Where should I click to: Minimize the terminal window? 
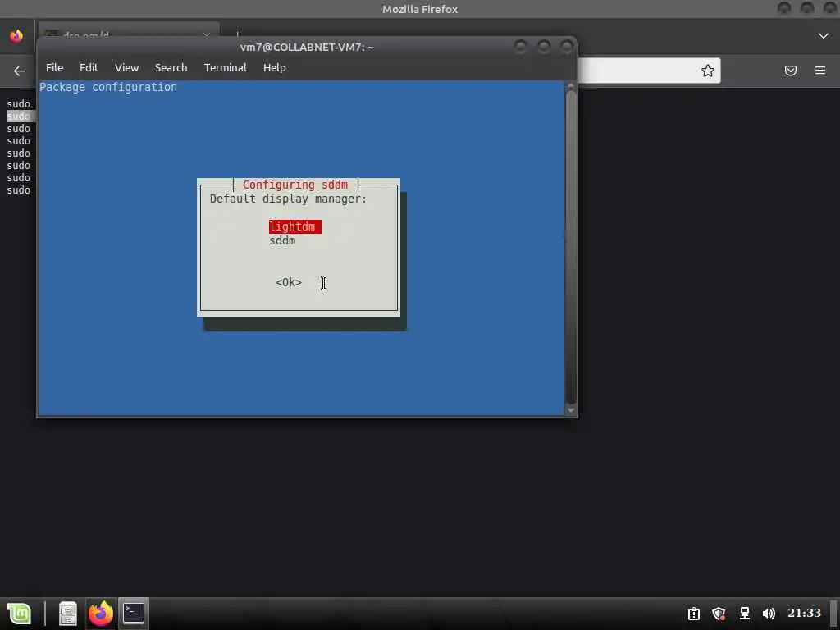coord(521,47)
